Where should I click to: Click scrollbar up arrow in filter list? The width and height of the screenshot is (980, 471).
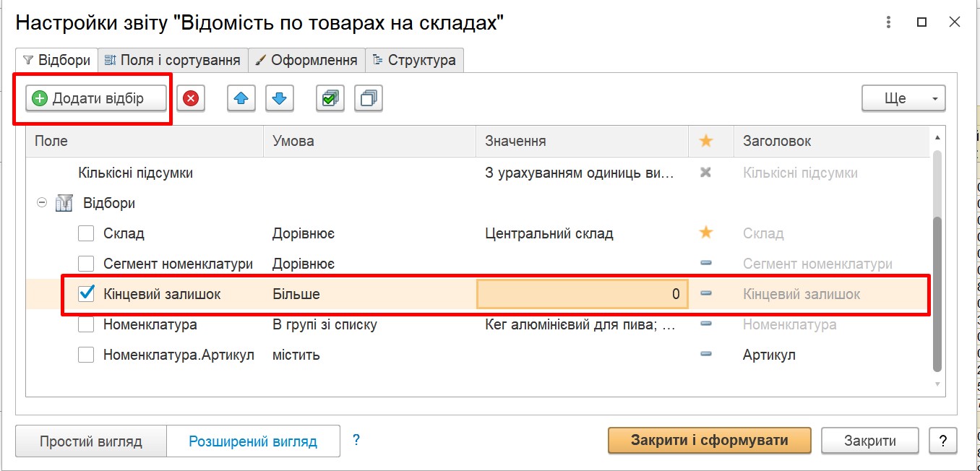click(x=937, y=137)
